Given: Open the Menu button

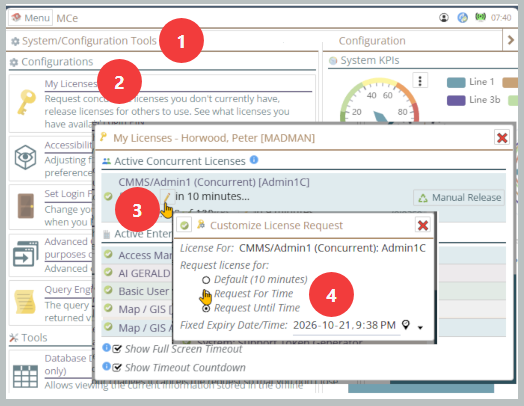Looking at the screenshot, I should (x=30, y=17).
